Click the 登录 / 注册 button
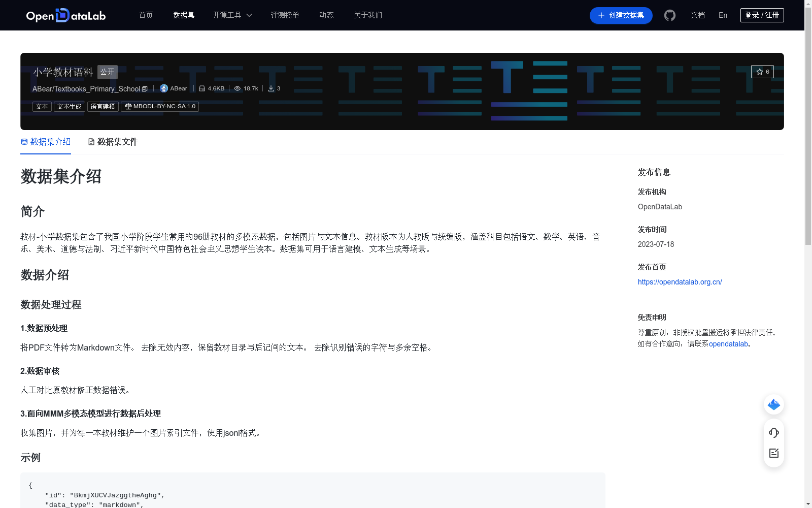 pyautogui.click(x=762, y=15)
